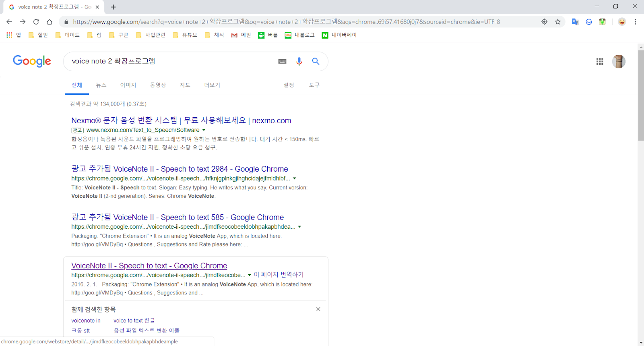Click 이 페이지 번역하기 link
The height and width of the screenshot is (346, 644).
tap(279, 275)
